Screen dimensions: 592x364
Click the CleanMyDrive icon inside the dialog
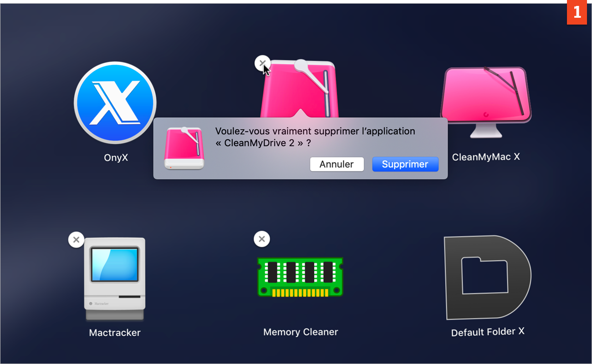coord(184,147)
